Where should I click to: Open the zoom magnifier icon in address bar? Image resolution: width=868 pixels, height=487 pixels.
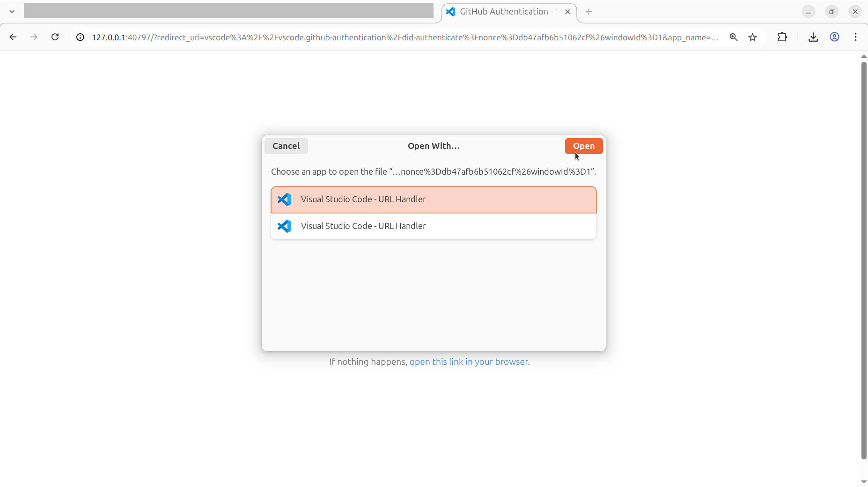coord(734,37)
